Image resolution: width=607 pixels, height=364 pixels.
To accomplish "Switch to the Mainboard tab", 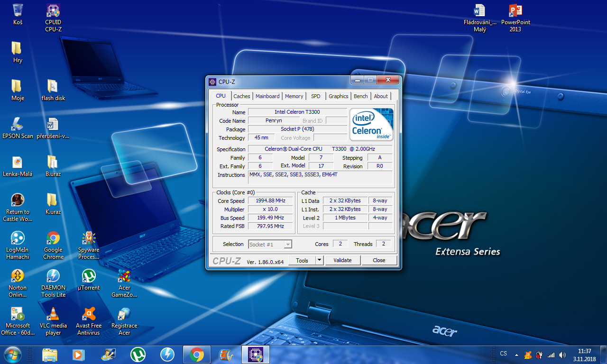I will (267, 96).
